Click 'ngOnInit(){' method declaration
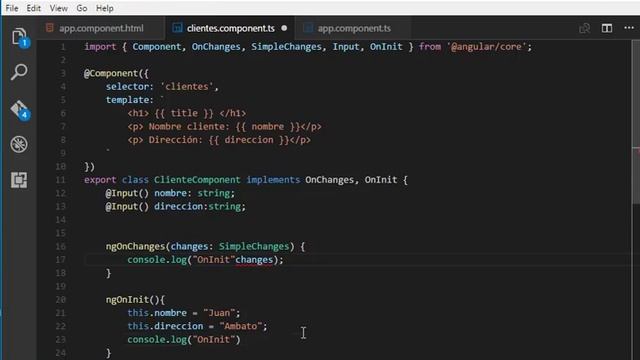640x360 pixels. tap(135, 300)
